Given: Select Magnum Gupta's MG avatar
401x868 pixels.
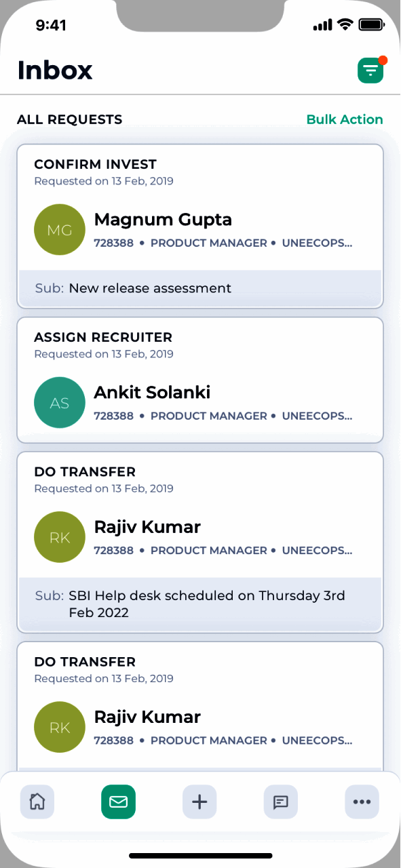Looking at the screenshot, I should tap(59, 229).
